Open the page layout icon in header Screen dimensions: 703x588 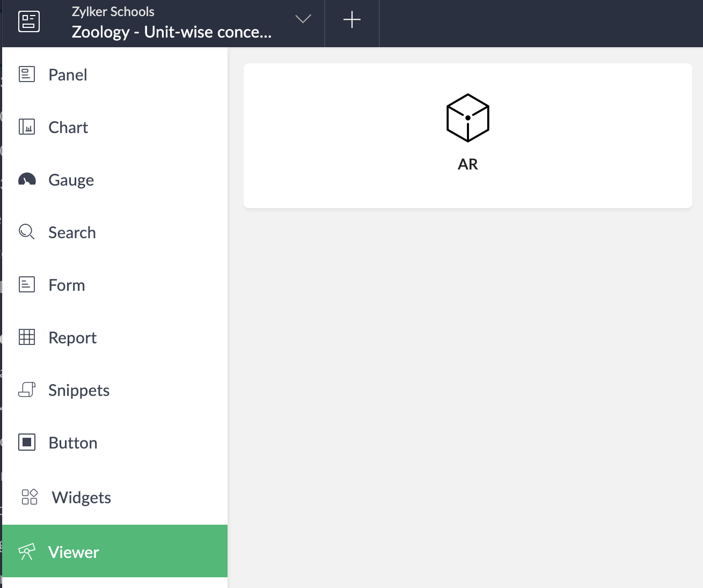[x=29, y=21]
